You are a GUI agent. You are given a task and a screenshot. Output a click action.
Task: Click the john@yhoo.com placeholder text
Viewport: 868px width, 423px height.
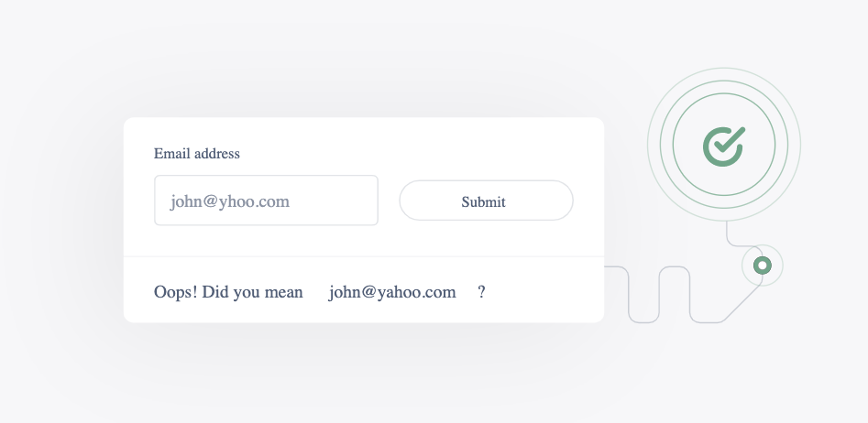(x=230, y=201)
